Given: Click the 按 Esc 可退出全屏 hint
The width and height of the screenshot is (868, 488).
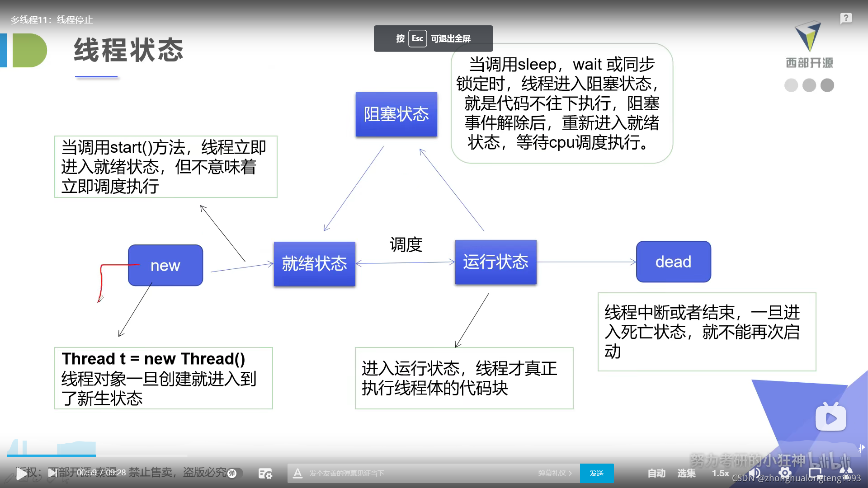Looking at the screenshot, I should [x=433, y=38].
